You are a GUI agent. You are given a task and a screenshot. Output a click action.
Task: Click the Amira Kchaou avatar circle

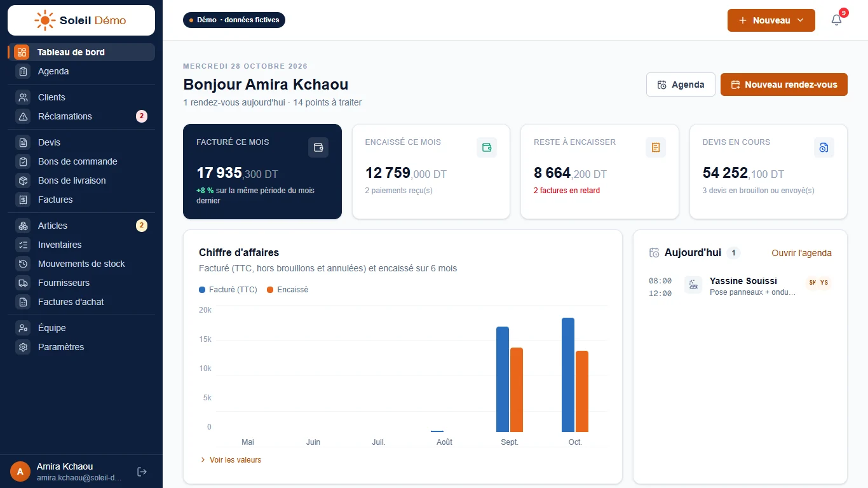pos(20,471)
